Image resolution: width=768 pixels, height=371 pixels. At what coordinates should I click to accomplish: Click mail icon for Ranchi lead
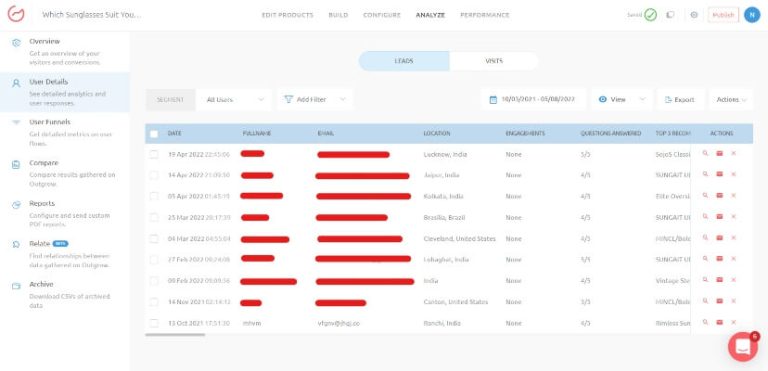(720, 322)
